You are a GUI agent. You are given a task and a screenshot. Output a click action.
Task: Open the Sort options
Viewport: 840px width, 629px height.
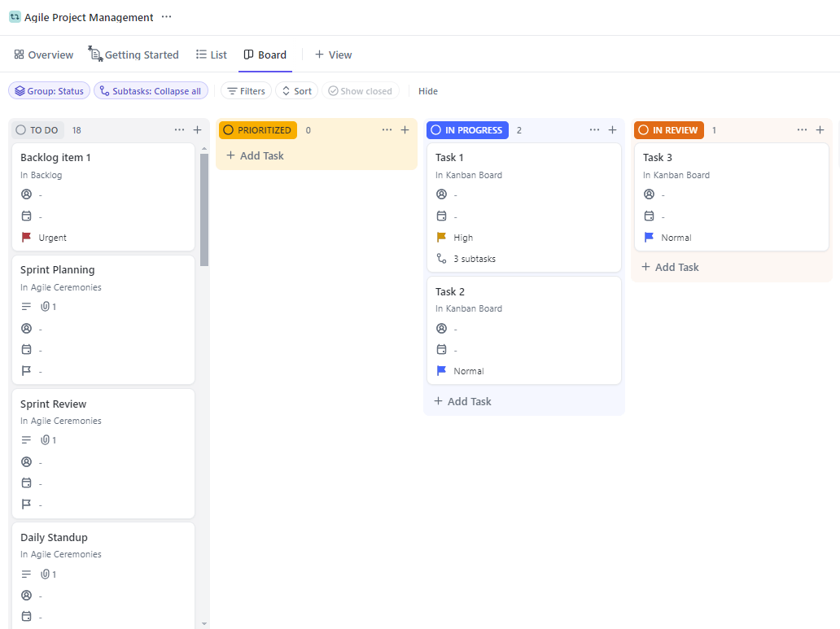pos(297,91)
